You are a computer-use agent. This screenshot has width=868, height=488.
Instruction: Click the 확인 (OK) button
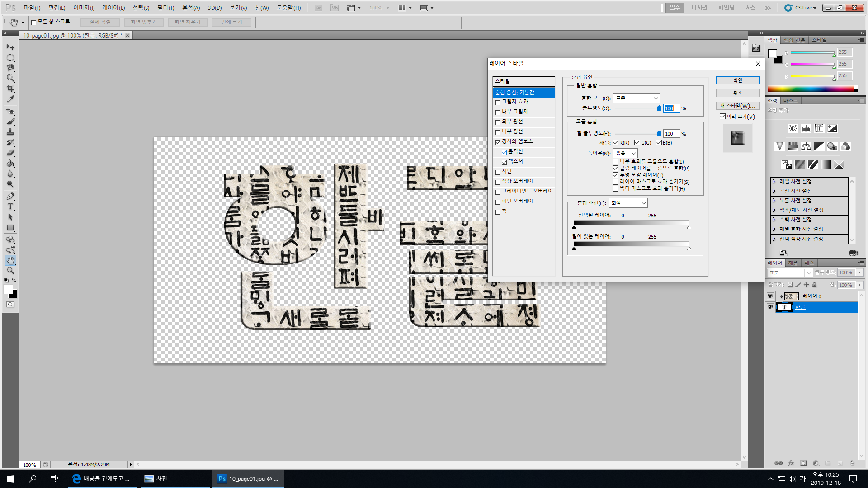tap(737, 80)
